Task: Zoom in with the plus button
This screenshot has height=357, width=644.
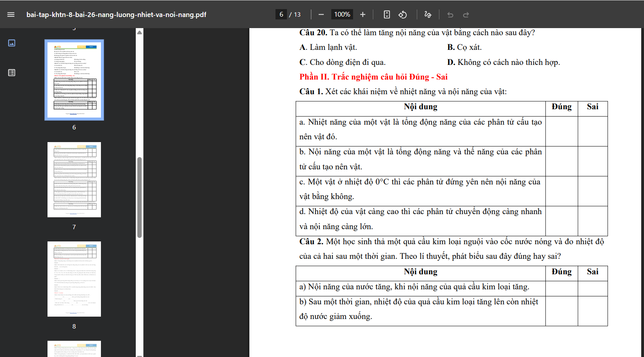Action: click(x=363, y=15)
